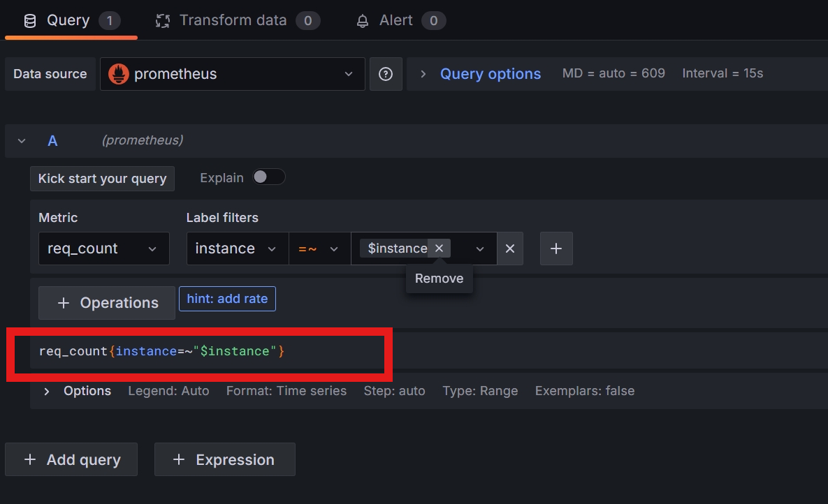Screen dimensions: 828x504
Task: Expand the Options row
Action: click(47, 391)
